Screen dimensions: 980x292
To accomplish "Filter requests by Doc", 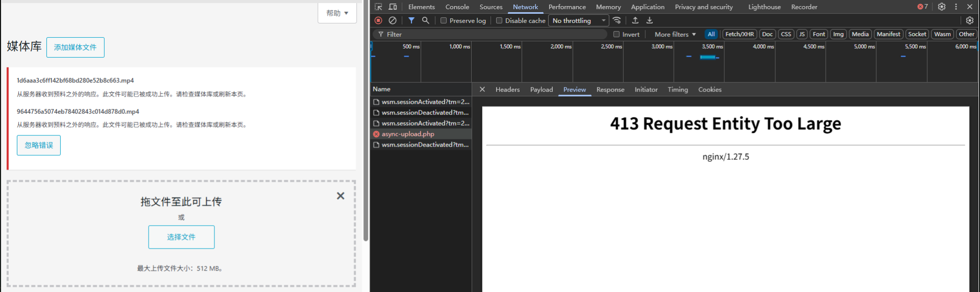I will click(767, 34).
